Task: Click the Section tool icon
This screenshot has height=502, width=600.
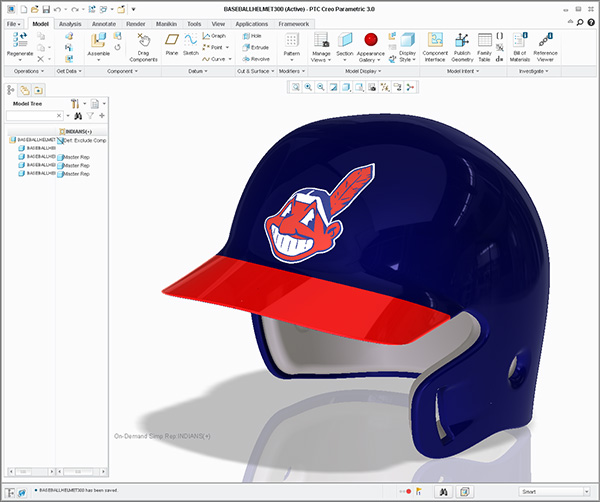Action: coord(345,40)
